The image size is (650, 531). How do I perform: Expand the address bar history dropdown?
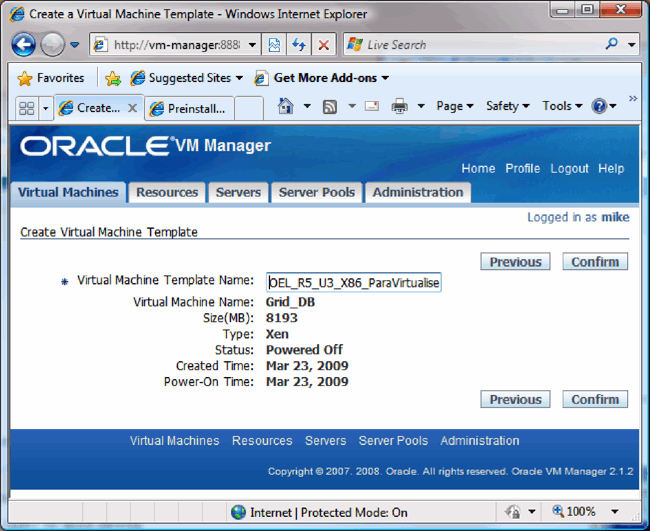pos(252,45)
